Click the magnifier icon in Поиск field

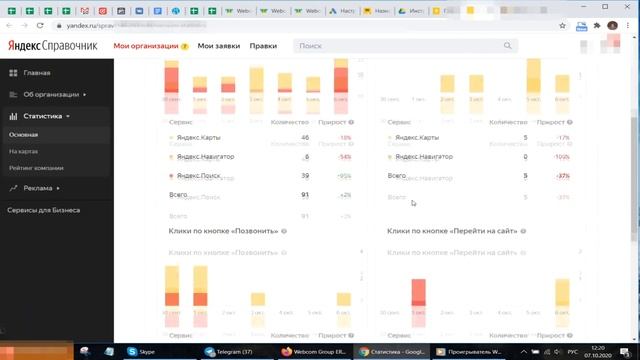click(507, 46)
